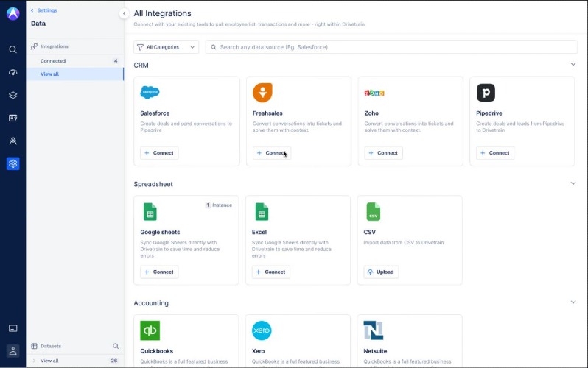Click the filter funnel icon in All Categories

click(140, 47)
